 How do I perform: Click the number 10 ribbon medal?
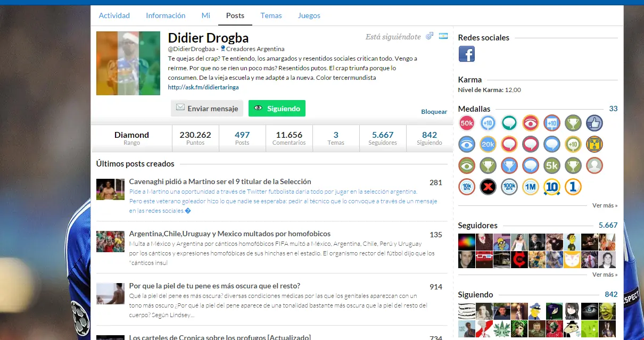tap(552, 187)
